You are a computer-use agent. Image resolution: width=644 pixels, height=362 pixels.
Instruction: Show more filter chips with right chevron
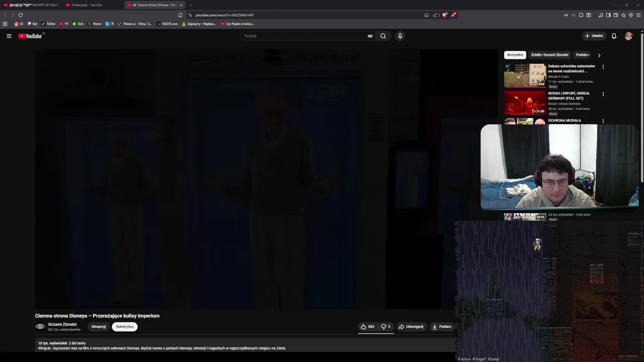[x=599, y=55]
